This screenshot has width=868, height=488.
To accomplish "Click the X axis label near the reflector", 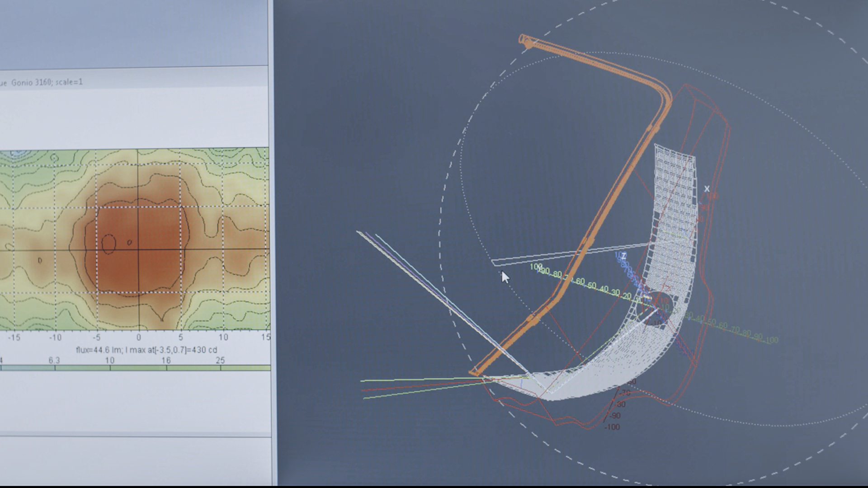I will [707, 189].
